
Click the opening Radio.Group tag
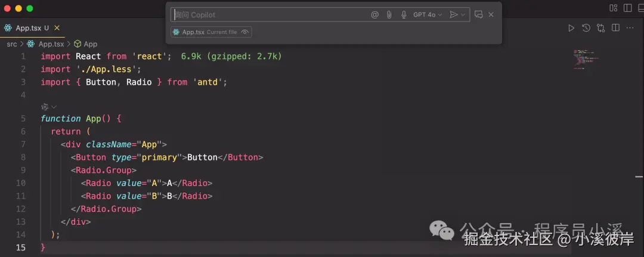point(104,170)
